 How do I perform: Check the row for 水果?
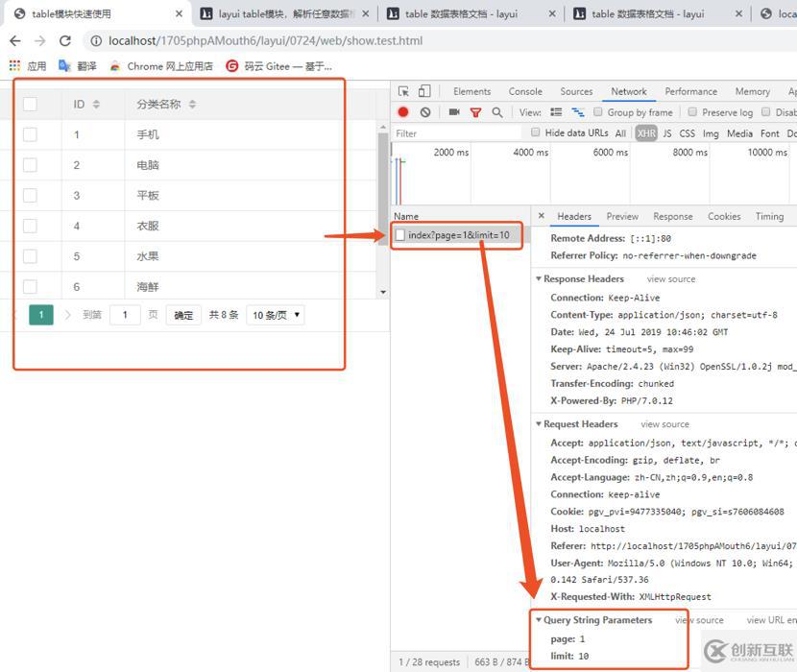point(30,256)
